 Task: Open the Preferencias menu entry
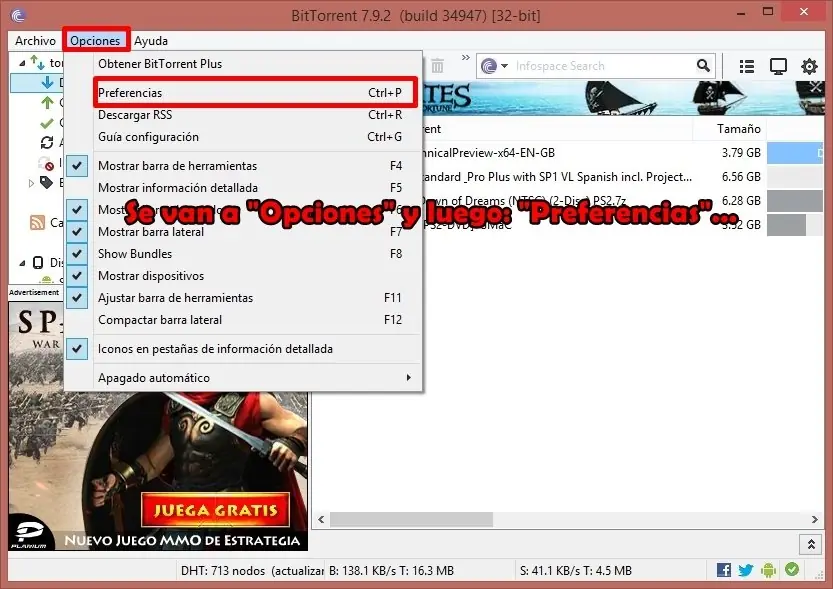pyautogui.click(x=256, y=92)
